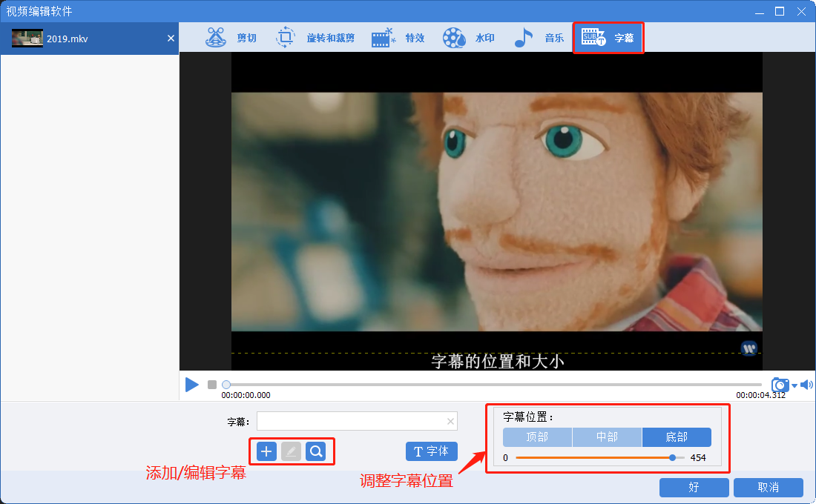The width and height of the screenshot is (816, 504).
Task: Confirm with the 好 button
Action: pyautogui.click(x=694, y=488)
